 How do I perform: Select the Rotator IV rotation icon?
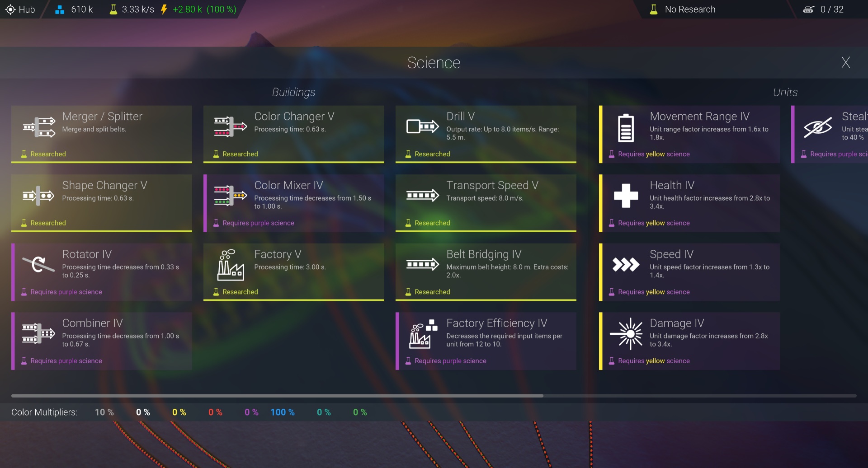click(38, 264)
